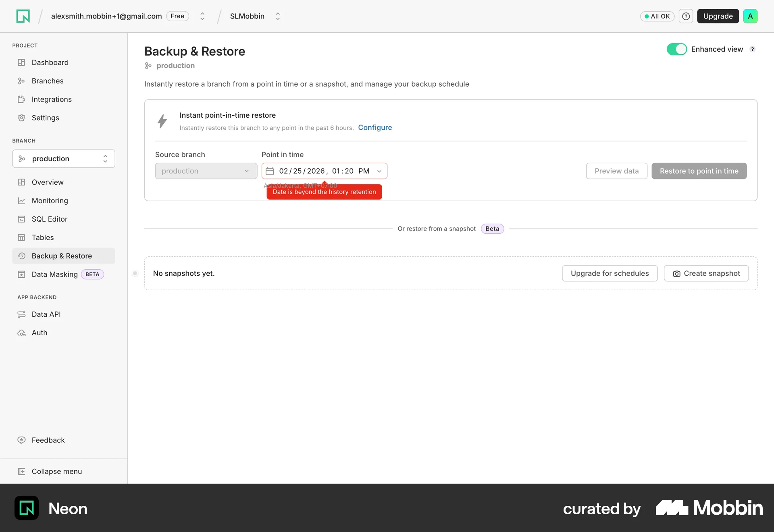This screenshot has width=774, height=532.
Task: Click the Neon logo in the header
Action: [23, 16]
